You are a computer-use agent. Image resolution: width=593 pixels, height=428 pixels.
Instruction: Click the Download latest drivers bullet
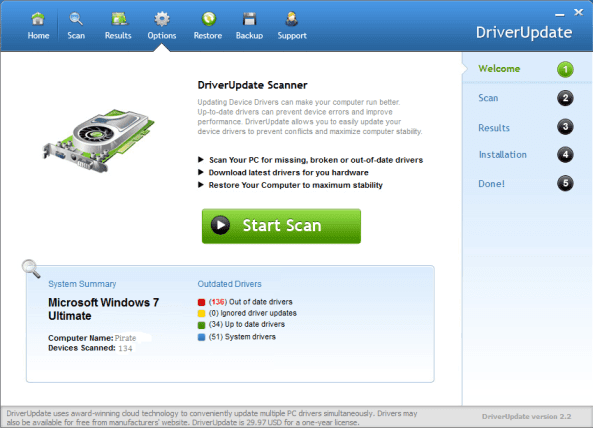pos(289,172)
